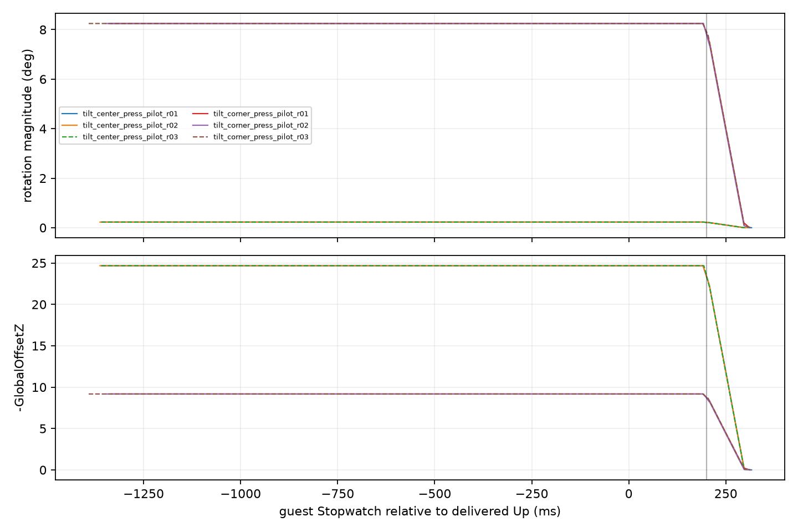Click orange line swatch for center_press r02
Viewport: 798px width, 532px height.
point(70,125)
